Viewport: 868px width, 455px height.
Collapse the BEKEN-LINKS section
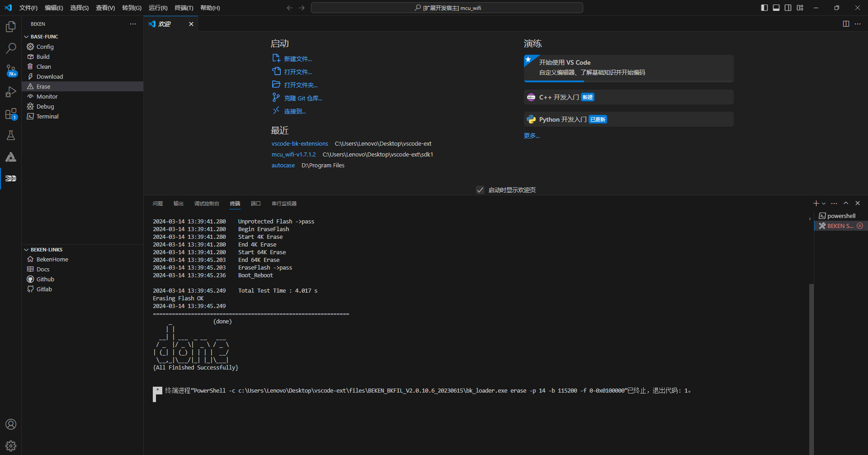(x=26, y=250)
